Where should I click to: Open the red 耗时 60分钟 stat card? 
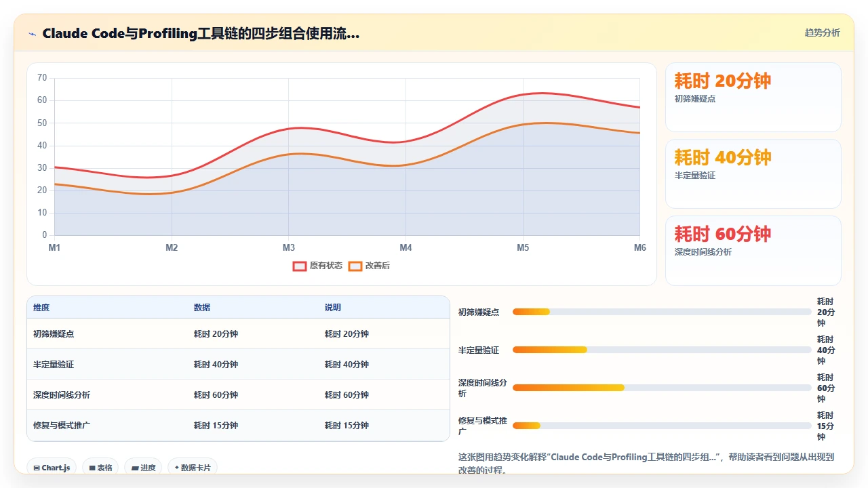tap(753, 250)
